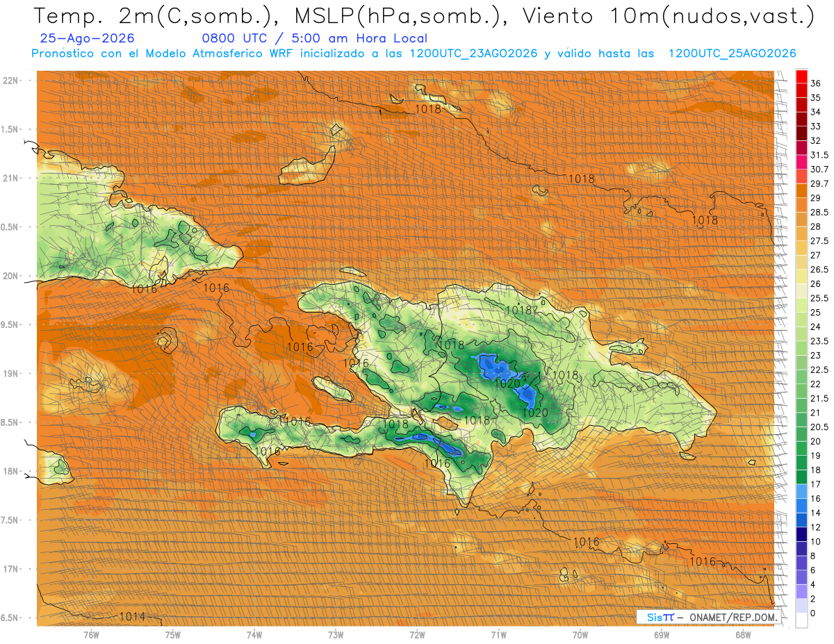Click the "1200UTC_25AGO2026" valid-until time
The height and width of the screenshot is (644, 834).
[x=732, y=53]
